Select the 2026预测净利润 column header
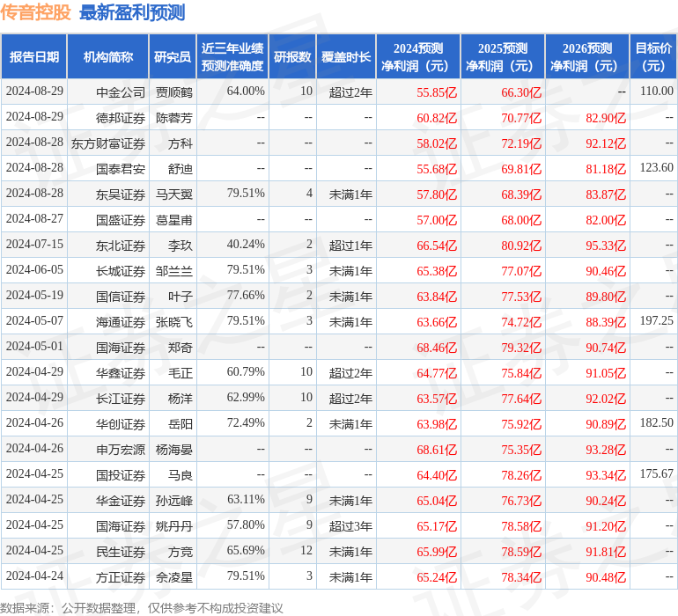The height and width of the screenshot is (616, 678). [587, 56]
